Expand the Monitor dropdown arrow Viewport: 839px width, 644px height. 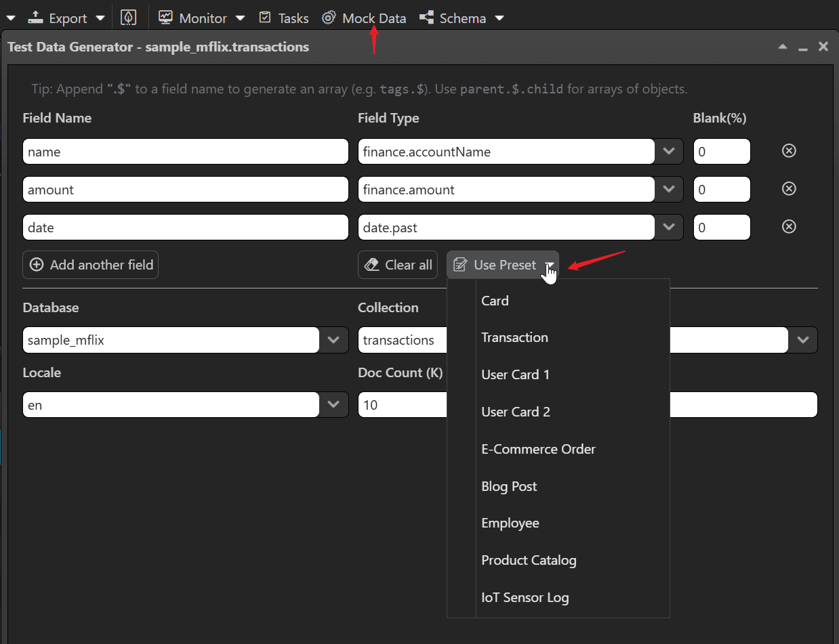(240, 18)
